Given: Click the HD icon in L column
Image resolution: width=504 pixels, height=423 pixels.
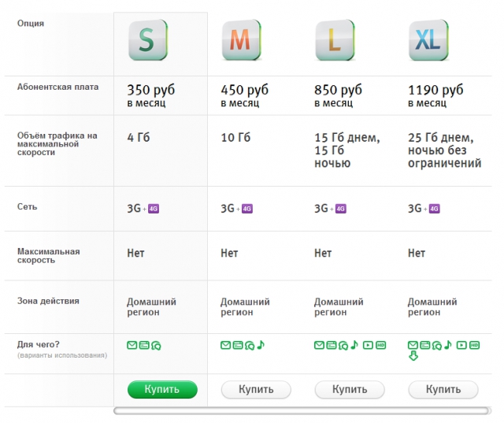Looking at the screenshot, I should tap(380, 345).
